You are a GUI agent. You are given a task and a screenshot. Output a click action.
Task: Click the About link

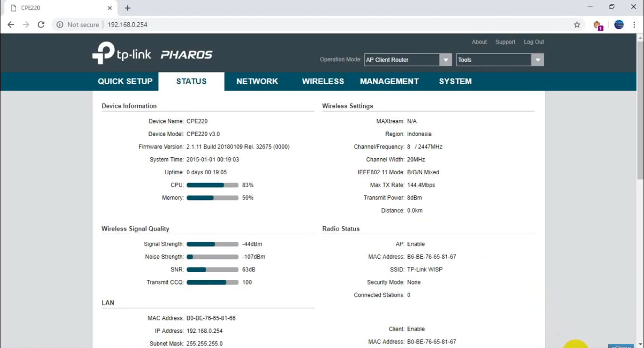(x=479, y=42)
